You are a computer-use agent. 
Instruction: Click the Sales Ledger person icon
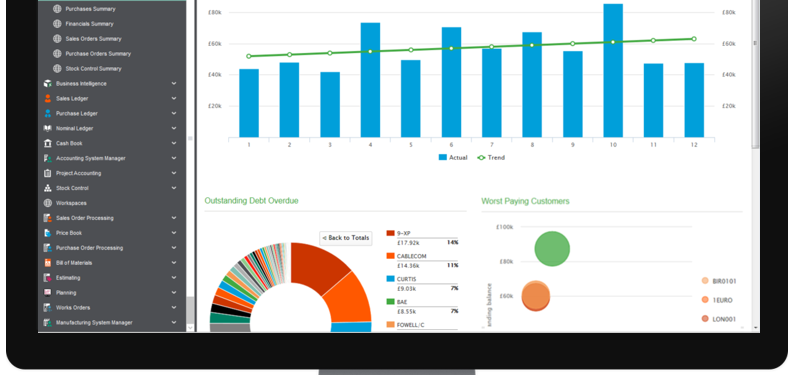click(x=48, y=98)
